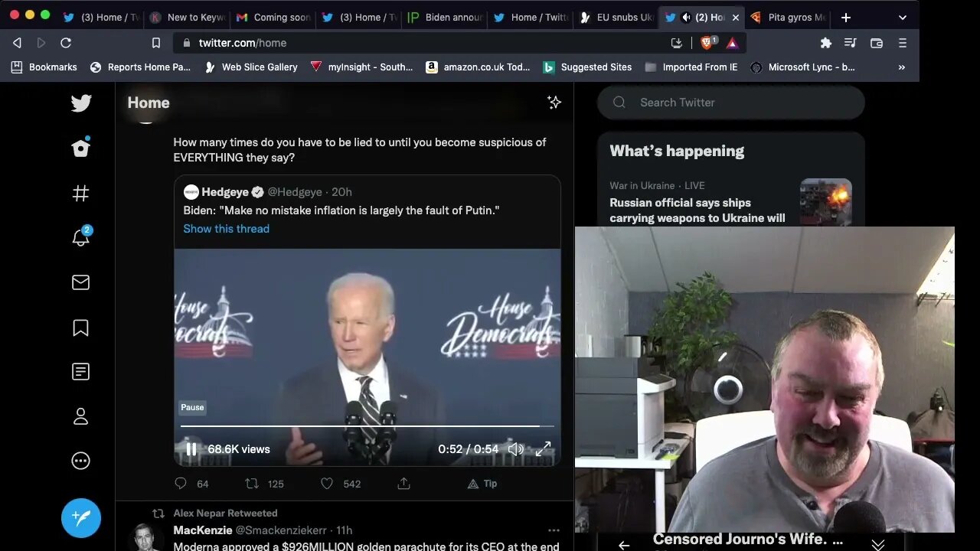Open Brave Rewards triangle icon
The width and height of the screenshot is (980, 551).
(732, 43)
